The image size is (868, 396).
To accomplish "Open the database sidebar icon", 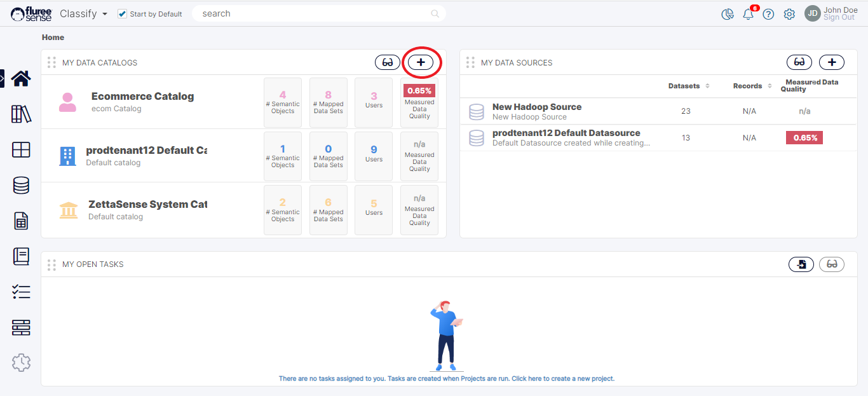I will click(x=21, y=185).
